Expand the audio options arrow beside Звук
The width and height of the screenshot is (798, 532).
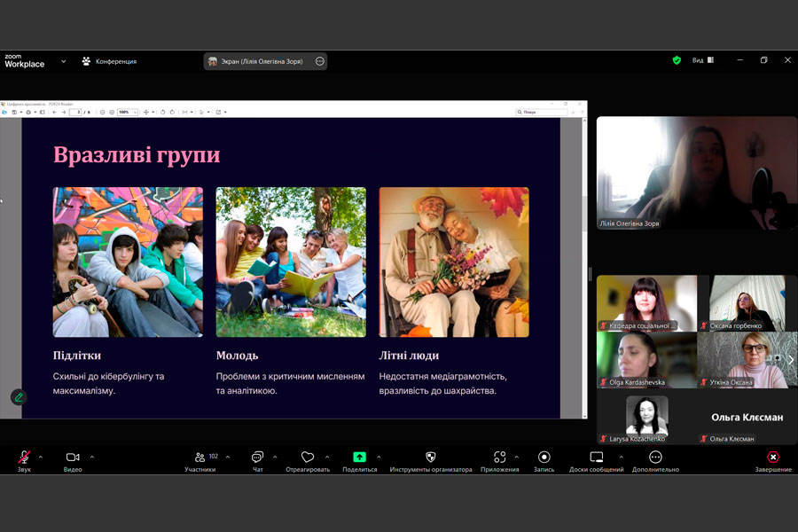(41, 458)
